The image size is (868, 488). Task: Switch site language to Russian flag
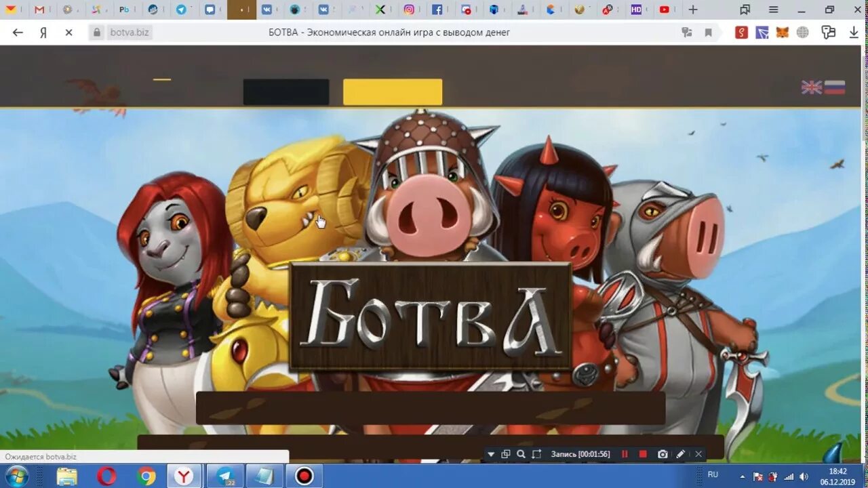835,87
